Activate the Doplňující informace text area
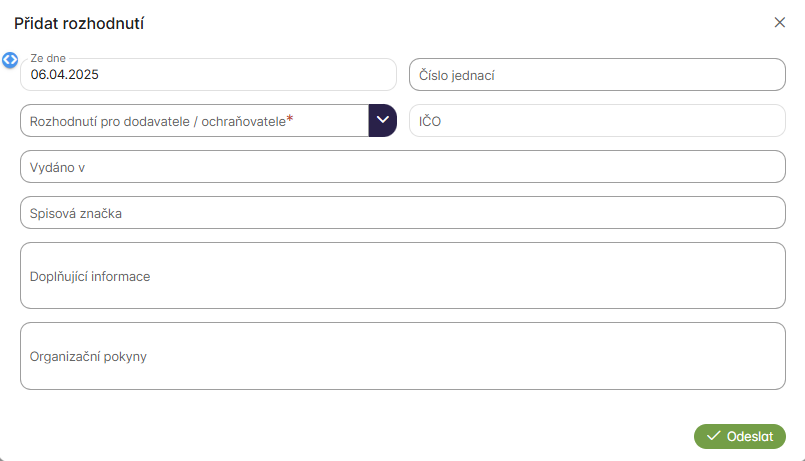805x461 pixels. tap(402, 276)
